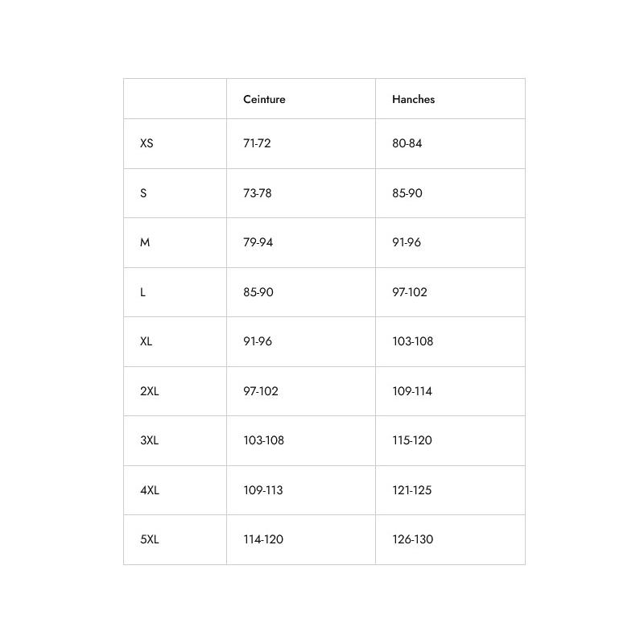Screen dimensions: 644x644
Task: Click the Hanches column header
Action: pyautogui.click(x=413, y=99)
